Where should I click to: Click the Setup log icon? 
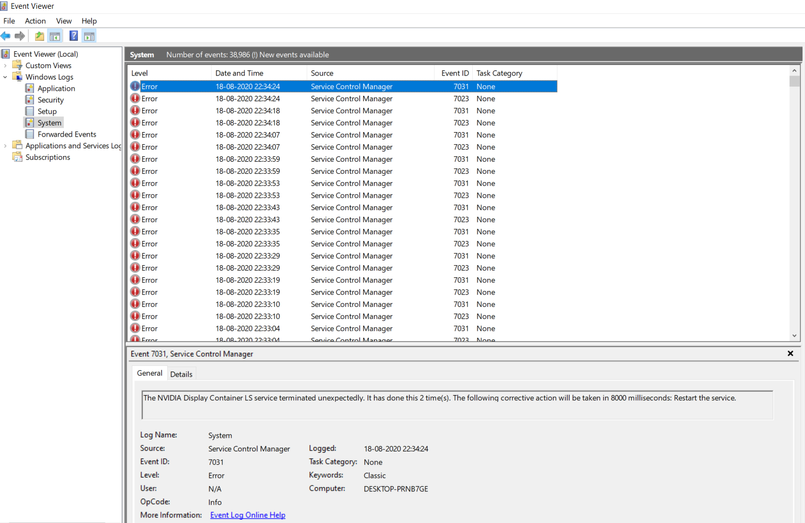(x=30, y=111)
